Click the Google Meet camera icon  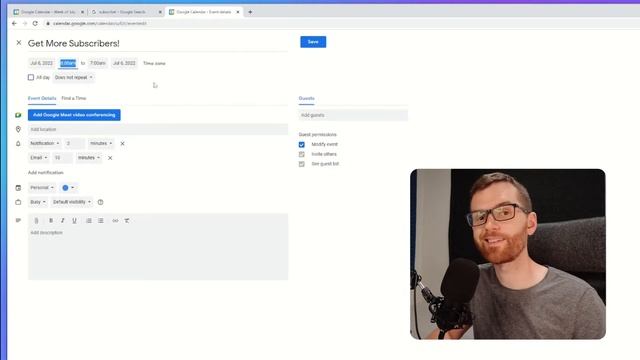[18, 115]
